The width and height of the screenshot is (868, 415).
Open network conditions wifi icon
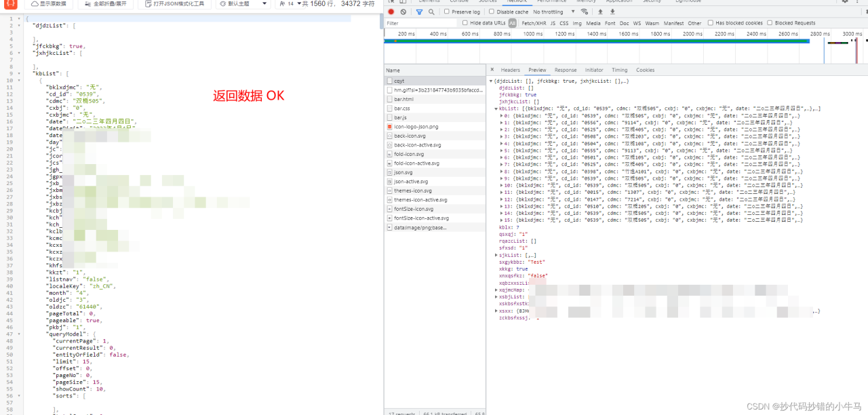click(x=585, y=12)
